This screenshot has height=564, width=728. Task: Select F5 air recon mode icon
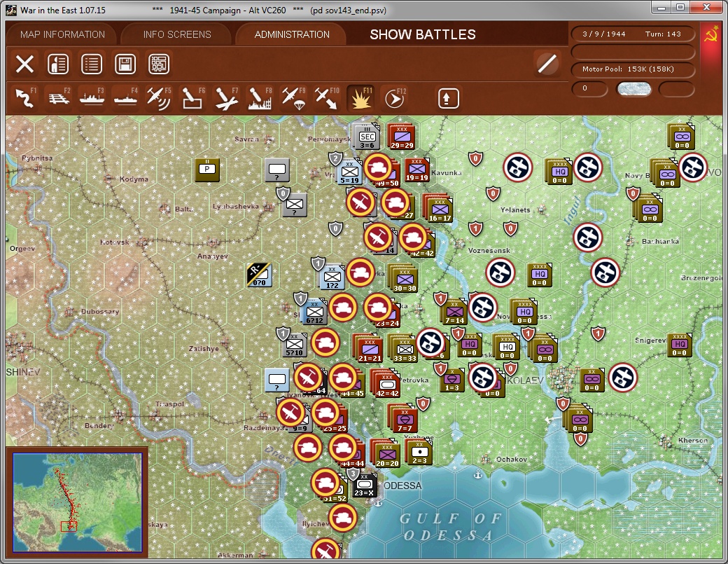point(158,98)
